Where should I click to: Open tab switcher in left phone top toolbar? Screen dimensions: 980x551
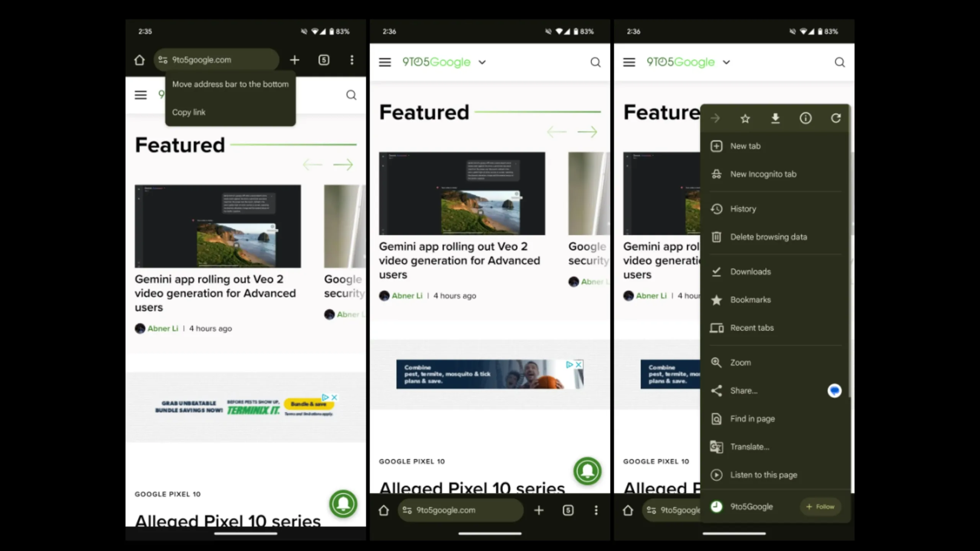coord(324,60)
